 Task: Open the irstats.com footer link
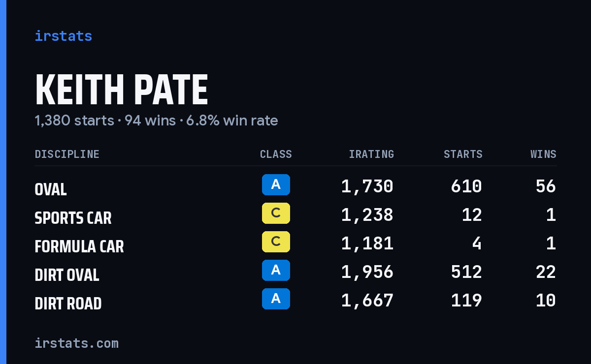coord(77,343)
